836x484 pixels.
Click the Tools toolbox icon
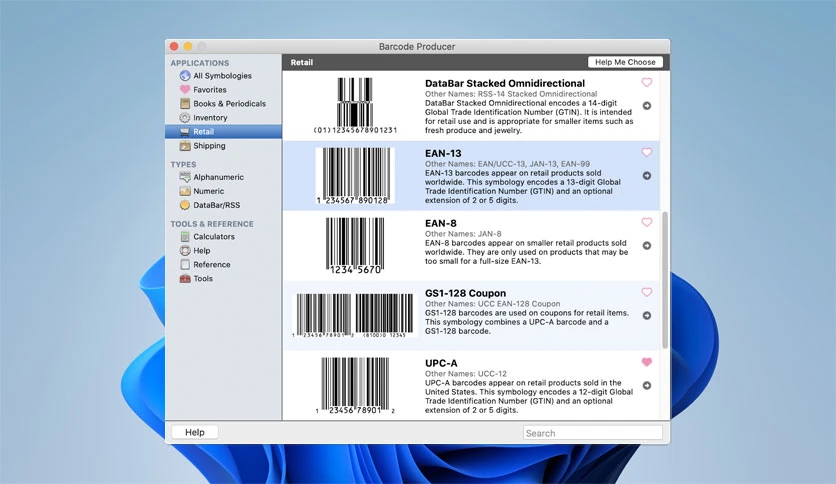(185, 278)
